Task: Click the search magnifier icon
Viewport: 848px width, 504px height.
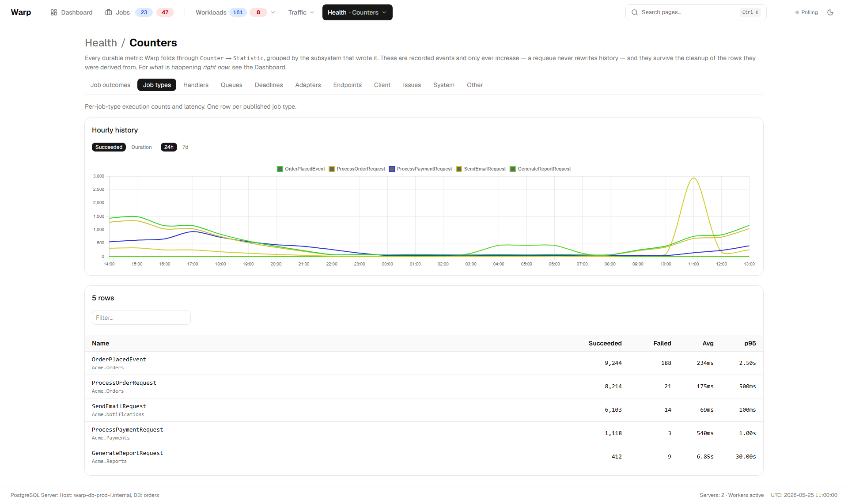Action: pyautogui.click(x=635, y=12)
